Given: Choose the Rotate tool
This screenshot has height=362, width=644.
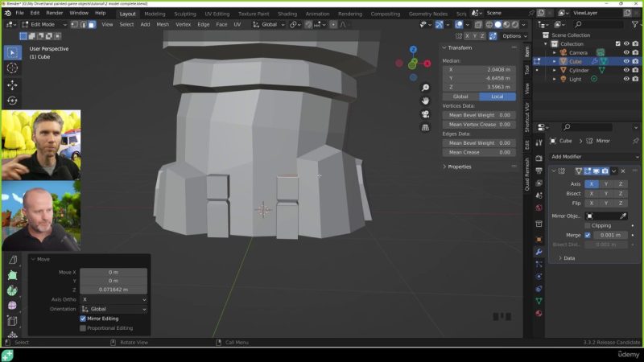Looking at the screenshot, I should 12,101.
